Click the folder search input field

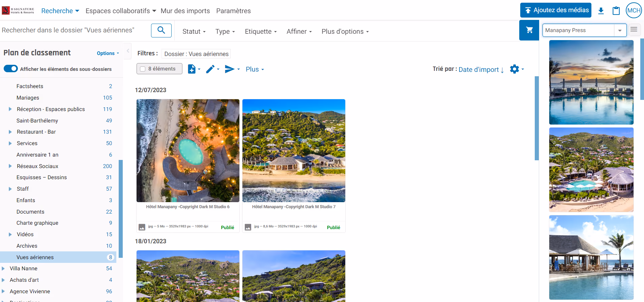click(x=75, y=30)
